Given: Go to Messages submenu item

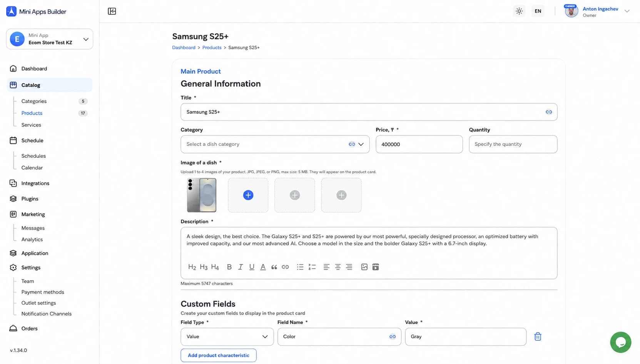Looking at the screenshot, I should click(x=33, y=228).
